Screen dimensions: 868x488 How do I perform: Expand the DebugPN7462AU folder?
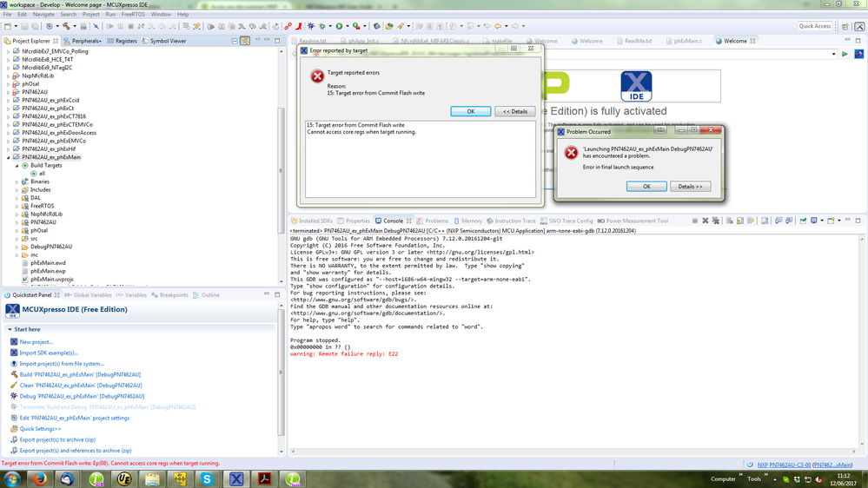point(17,247)
